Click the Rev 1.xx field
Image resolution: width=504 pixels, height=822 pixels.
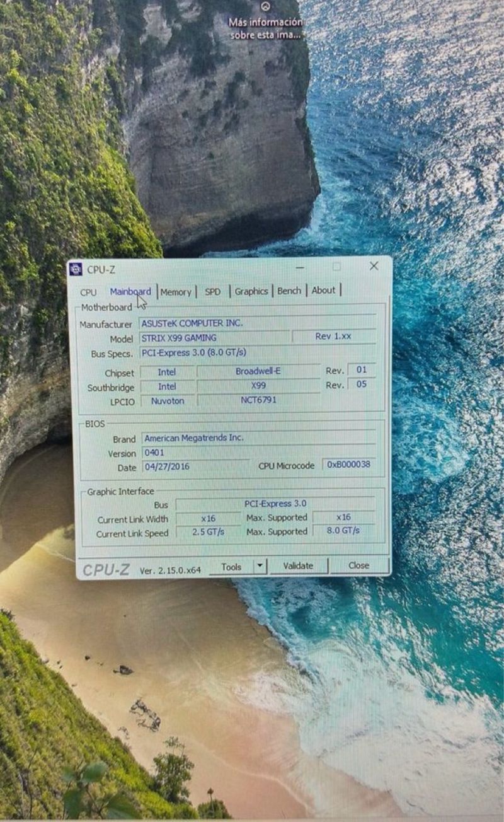[334, 336]
